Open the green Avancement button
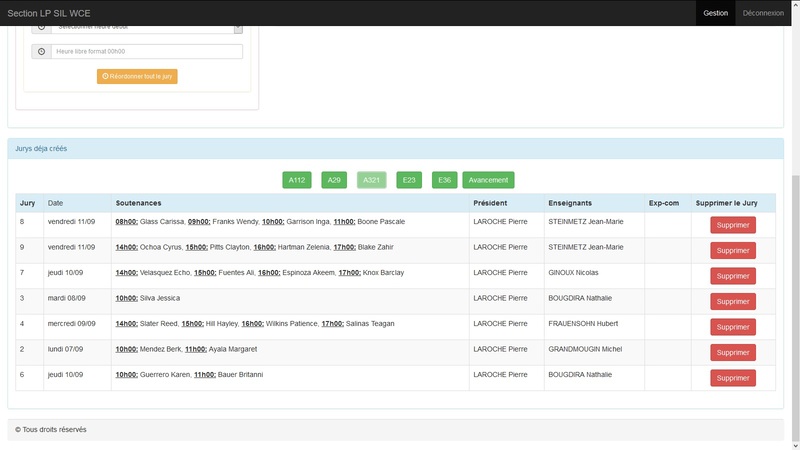The width and height of the screenshot is (800, 450). [x=488, y=180]
